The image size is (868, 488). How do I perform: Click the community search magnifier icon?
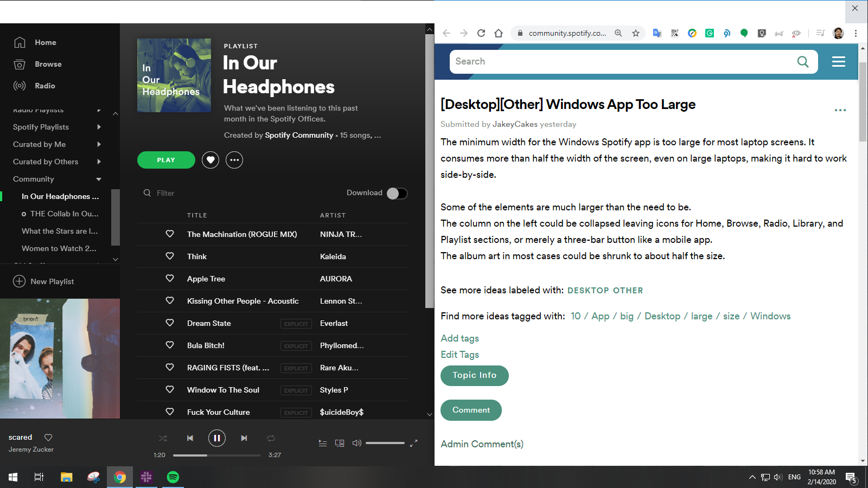coord(803,62)
